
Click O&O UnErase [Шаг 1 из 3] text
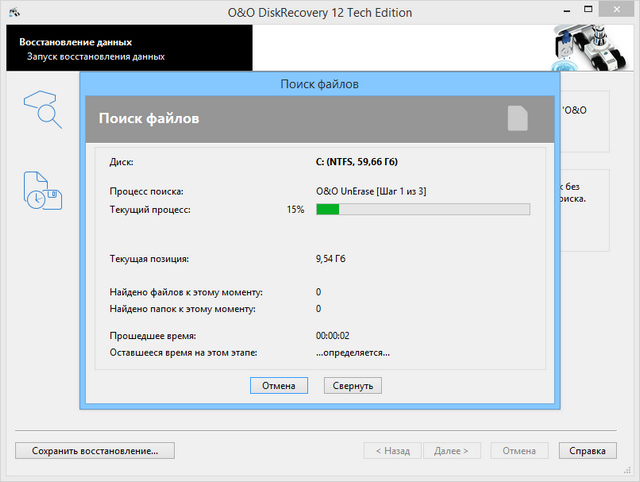point(371,191)
